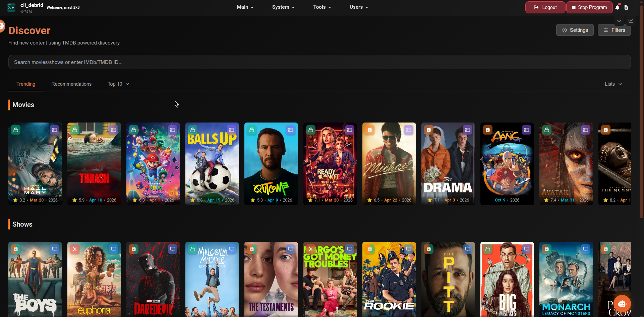Viewport: 644px width, 317px height.
Task: Expand the Top 10 dropdown
Action: pos(118,84)
